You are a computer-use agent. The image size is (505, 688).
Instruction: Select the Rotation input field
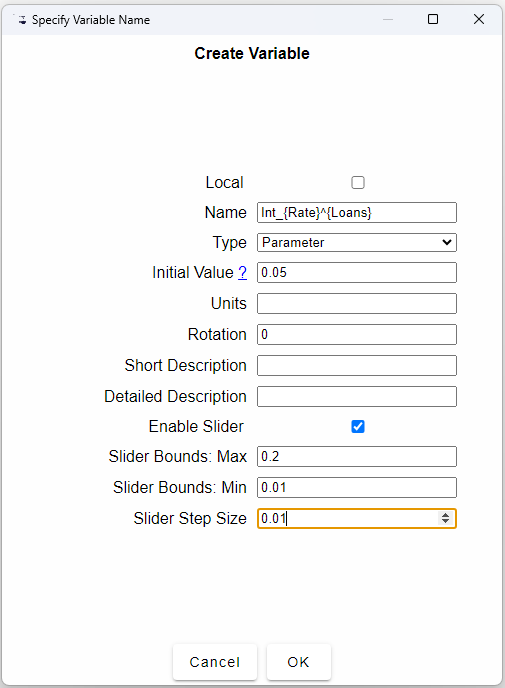point(357,334)
